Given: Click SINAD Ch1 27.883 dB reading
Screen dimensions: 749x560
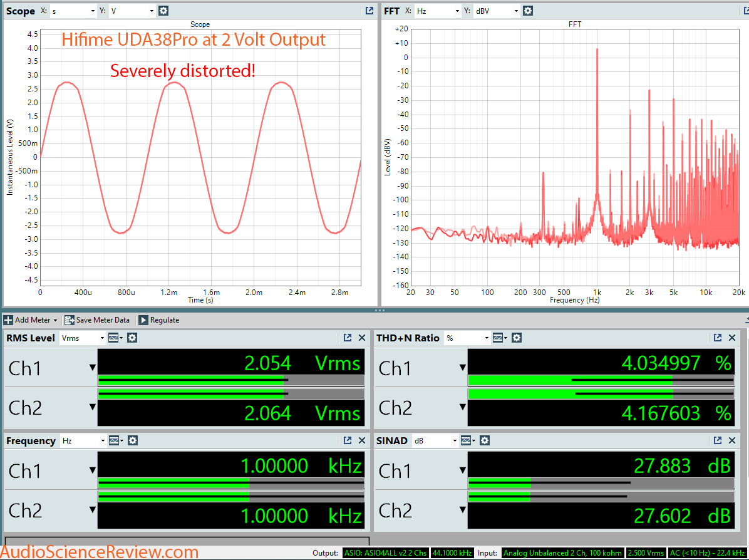Looking at the screenshot, I should point(683,466).
